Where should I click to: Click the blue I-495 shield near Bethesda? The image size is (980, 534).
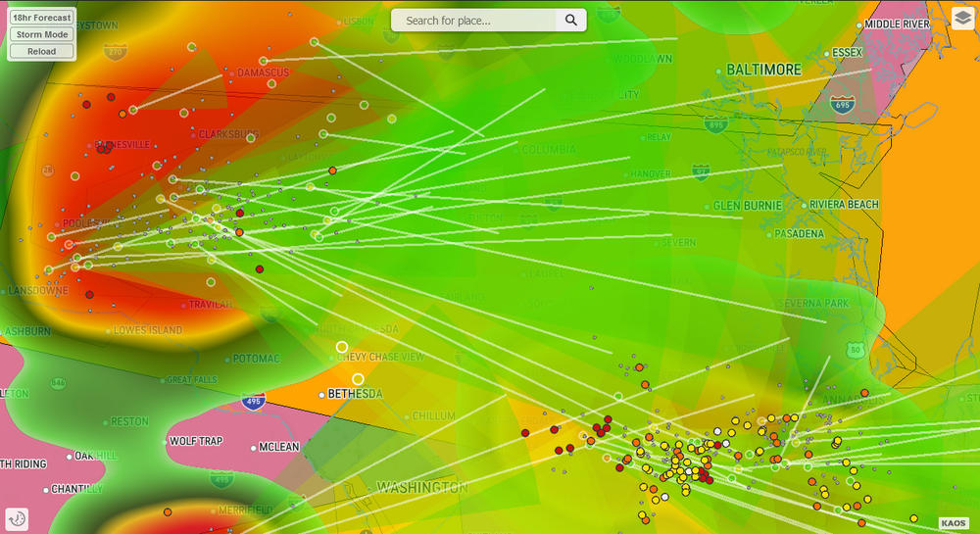[x=253, y=401]
